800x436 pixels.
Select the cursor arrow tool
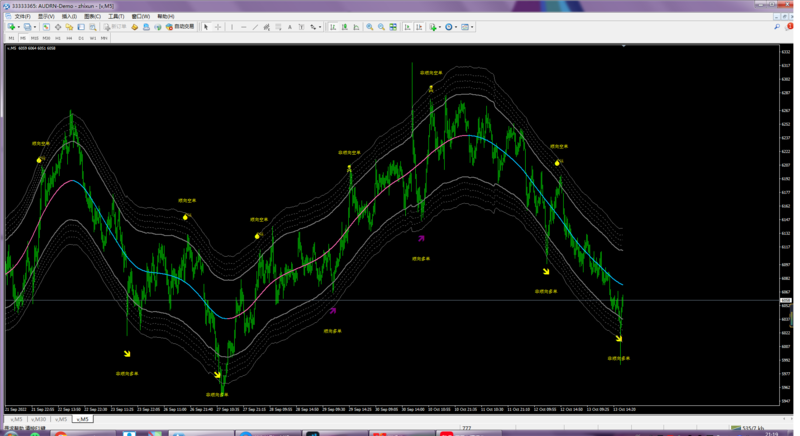(206, 27)
